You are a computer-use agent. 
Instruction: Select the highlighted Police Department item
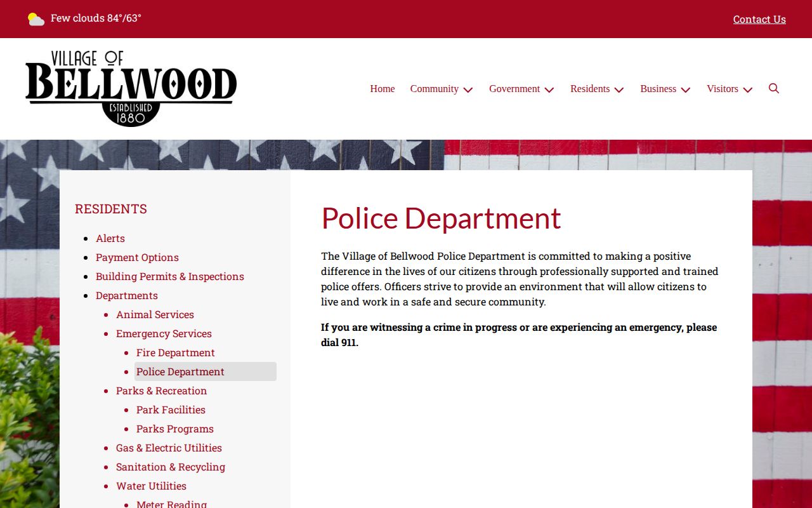pyautogui.click(x=206, y=371)
